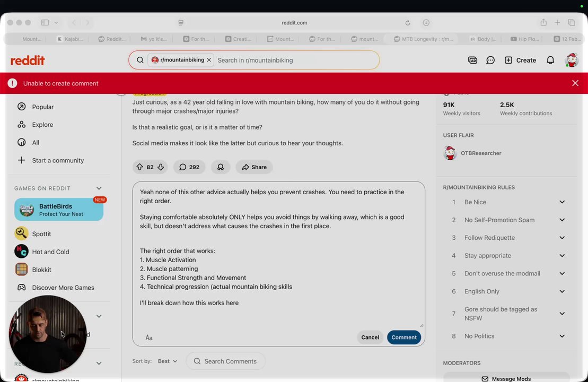Share the post
The image size is (588, 382).
tap(254, 167)
